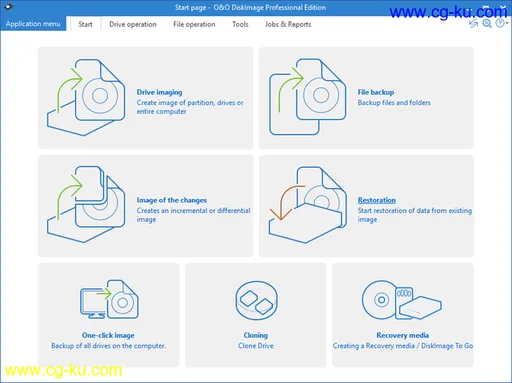
Task: Click the One-click image monitor icon
Action: [x=109, y=299]
